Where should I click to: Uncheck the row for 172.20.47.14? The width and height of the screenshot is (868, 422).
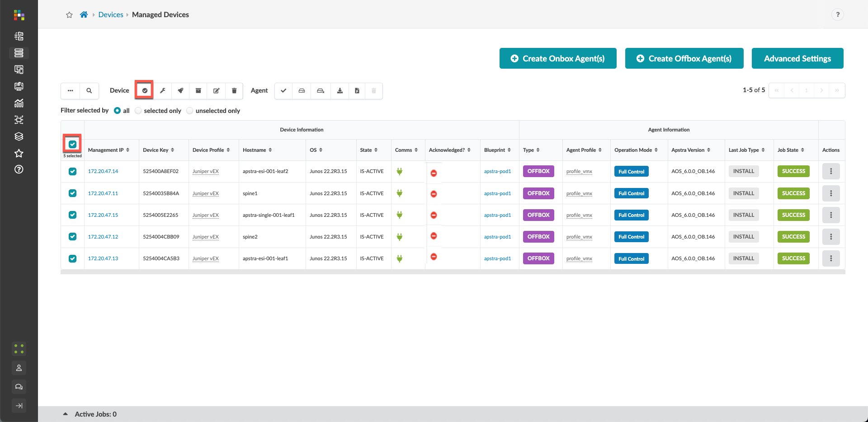point(72,171)
